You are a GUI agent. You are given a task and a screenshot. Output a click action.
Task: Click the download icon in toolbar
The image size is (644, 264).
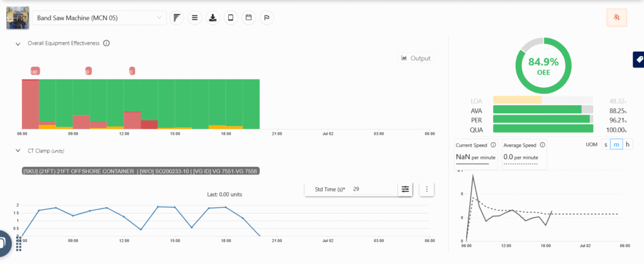pos(213,18)
